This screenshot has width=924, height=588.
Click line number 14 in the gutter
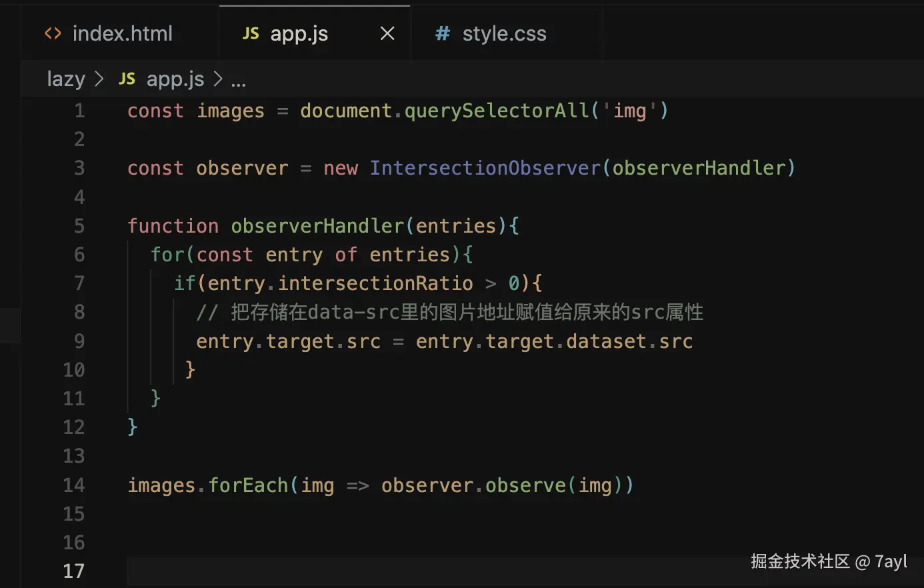74,485
